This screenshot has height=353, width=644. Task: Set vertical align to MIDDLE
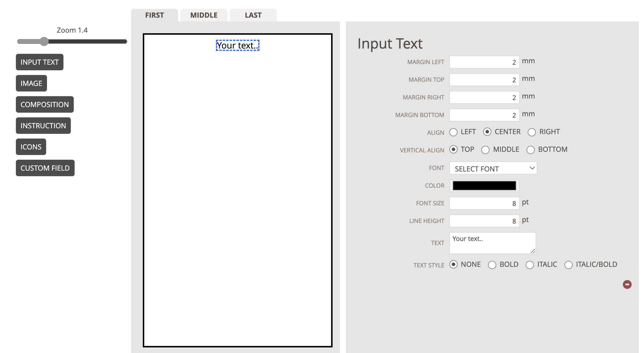point(485,150)
